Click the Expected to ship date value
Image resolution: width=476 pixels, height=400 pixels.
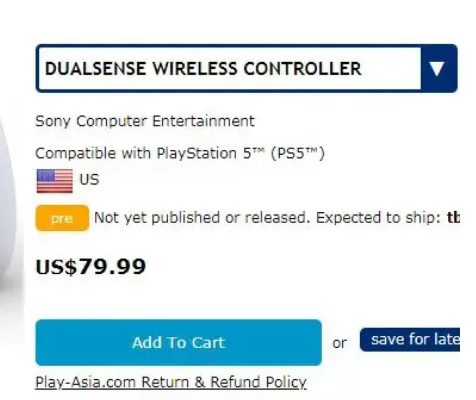453,218
